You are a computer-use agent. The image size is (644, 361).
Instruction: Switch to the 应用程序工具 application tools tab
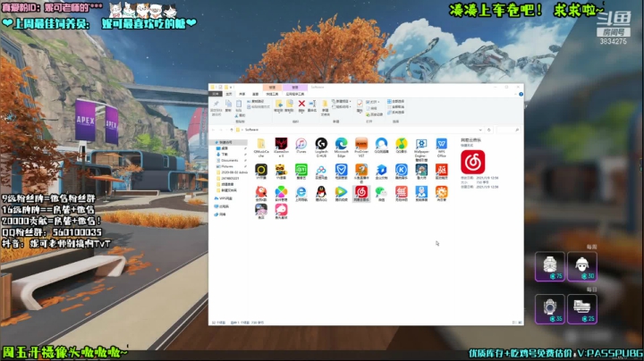295,94
